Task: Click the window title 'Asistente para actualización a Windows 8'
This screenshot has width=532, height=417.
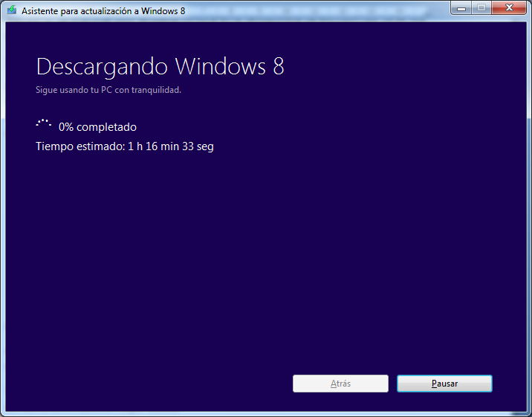Action: pos(103,11)
